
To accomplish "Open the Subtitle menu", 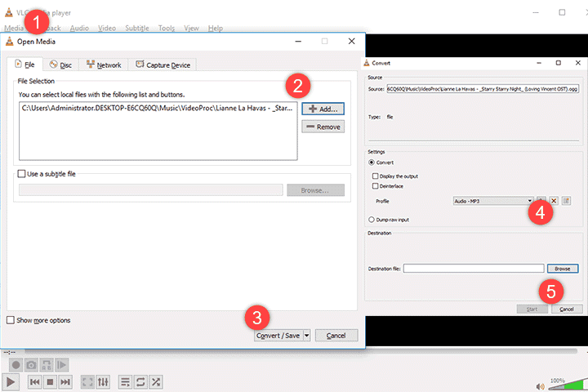I will [x=137, y=28].
